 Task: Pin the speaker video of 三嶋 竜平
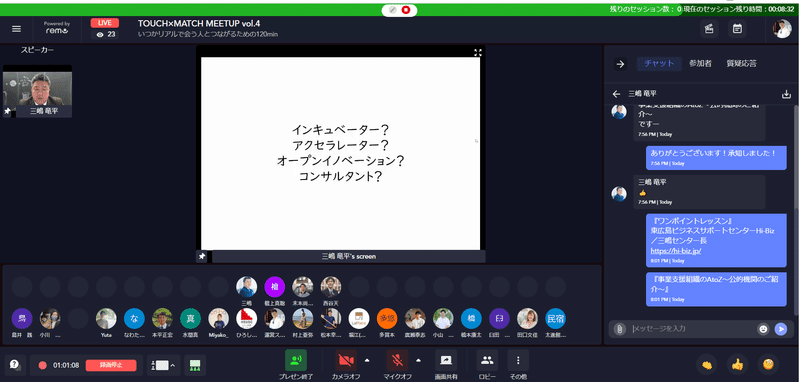coord(7,111)
